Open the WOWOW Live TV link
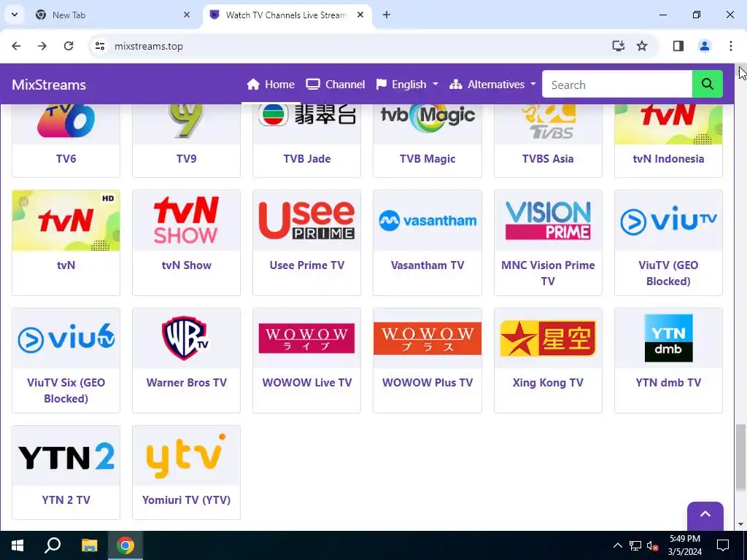 [x=307, y=382]
